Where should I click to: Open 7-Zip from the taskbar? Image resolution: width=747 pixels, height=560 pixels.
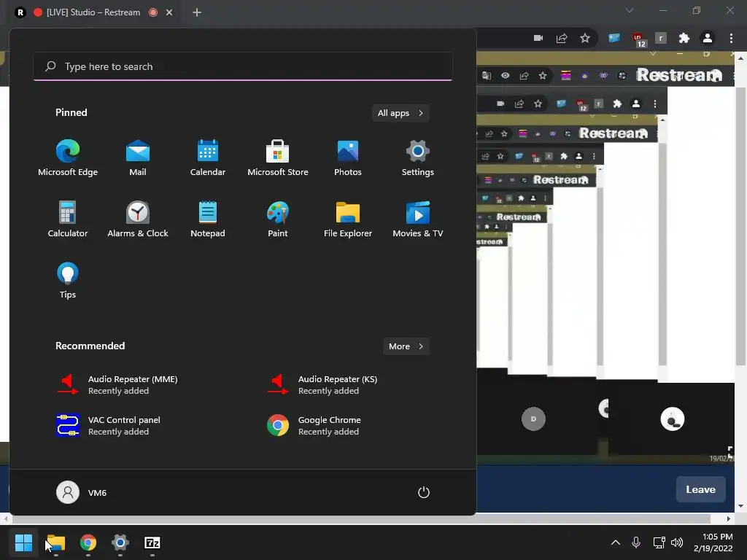click(152, 542)
